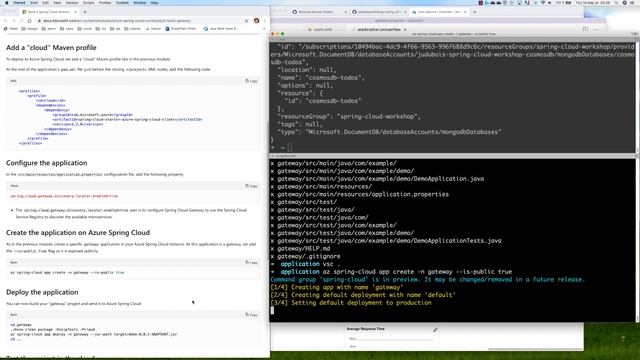Image resolution: width=640 pixels, height=360 pixels.
Task: Click the date and time in menu bar
Action: pos(593,2)
